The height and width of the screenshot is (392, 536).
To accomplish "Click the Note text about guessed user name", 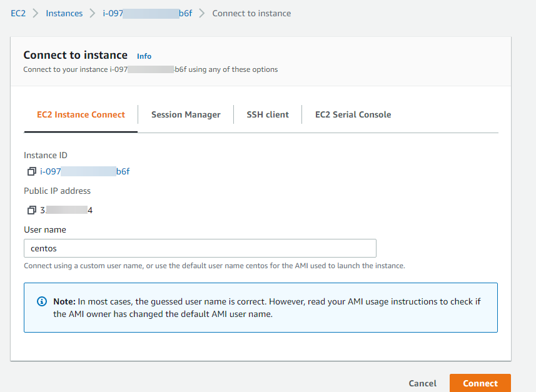I will click(266, 308).
